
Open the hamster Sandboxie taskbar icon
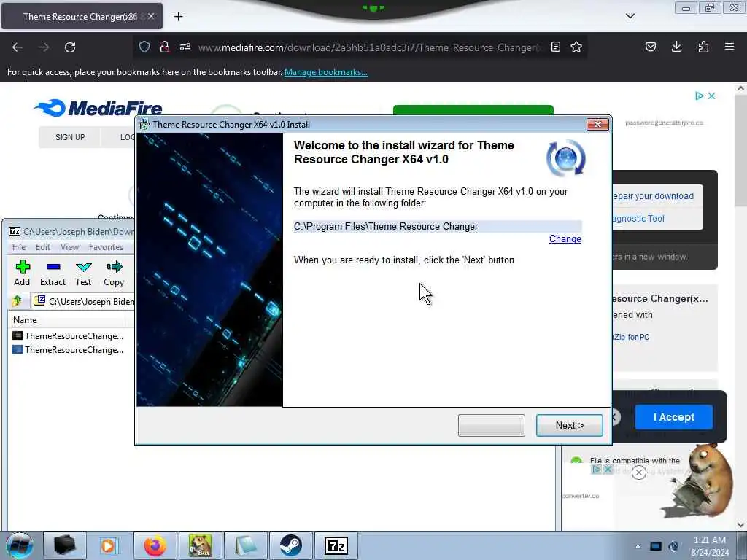pyautogui.click(x=201, y=545)
